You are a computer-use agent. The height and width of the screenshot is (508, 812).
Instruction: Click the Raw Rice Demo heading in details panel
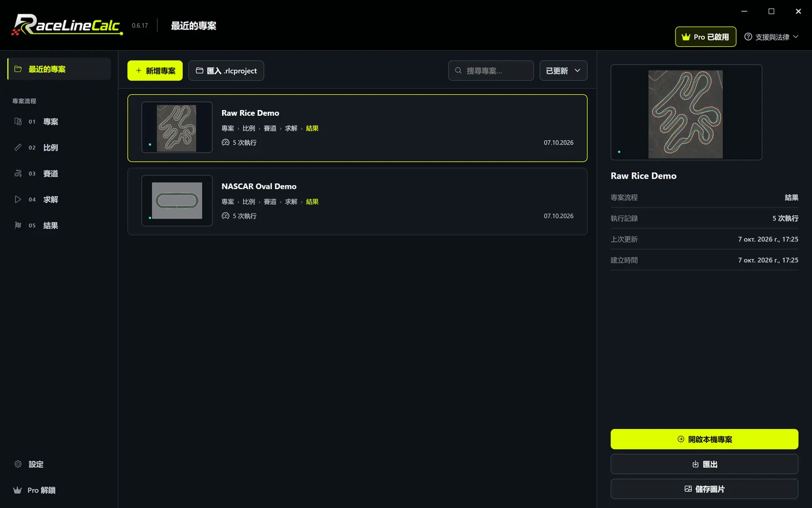pos(643,176)
